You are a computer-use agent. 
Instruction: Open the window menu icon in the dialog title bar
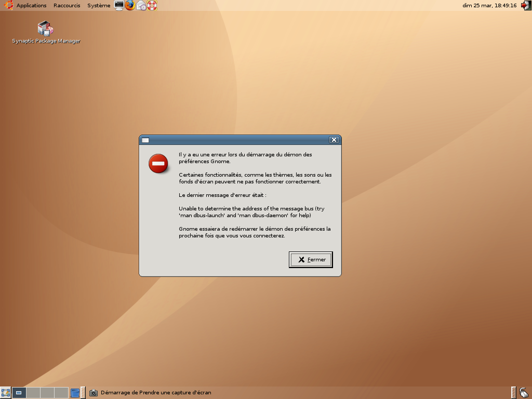coord(145,140)
